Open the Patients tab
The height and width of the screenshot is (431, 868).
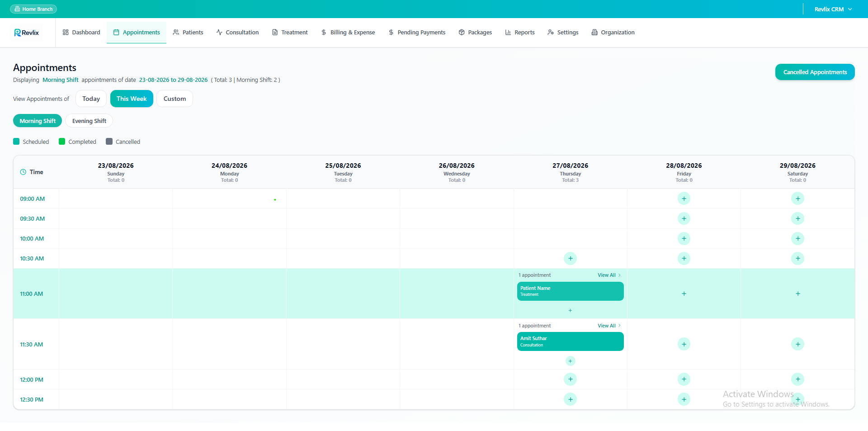(188, 33)
